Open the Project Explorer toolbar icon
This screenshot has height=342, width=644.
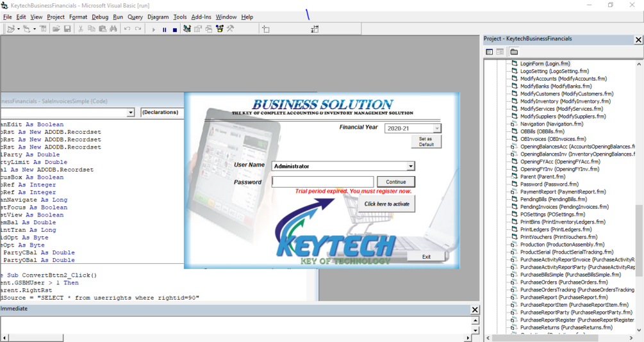point(187,29)
